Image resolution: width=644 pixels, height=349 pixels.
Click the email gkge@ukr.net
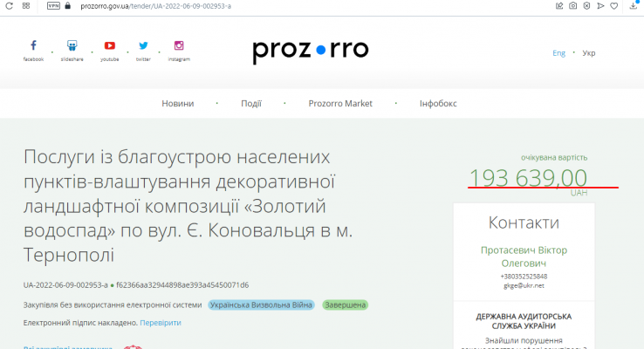(x=524, y=286)
